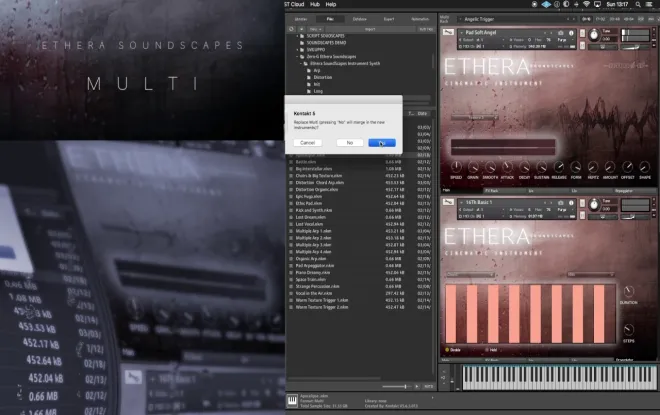Click info icon on 16Th Basic 1 header
Image resolution: width=660 pixels, height=415 pixels.
click(x=571, y=203)
